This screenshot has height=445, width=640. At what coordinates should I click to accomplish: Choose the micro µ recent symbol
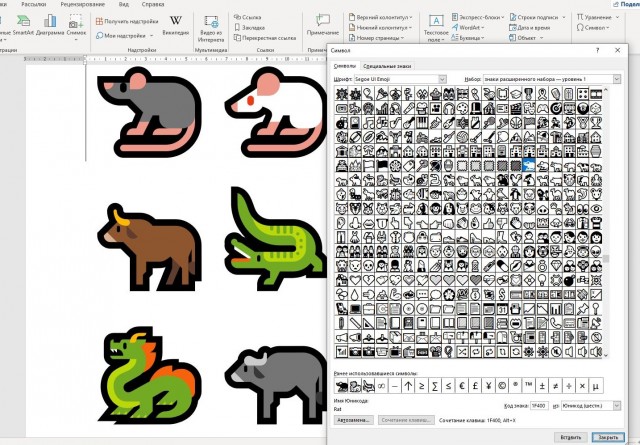[596, 385]
